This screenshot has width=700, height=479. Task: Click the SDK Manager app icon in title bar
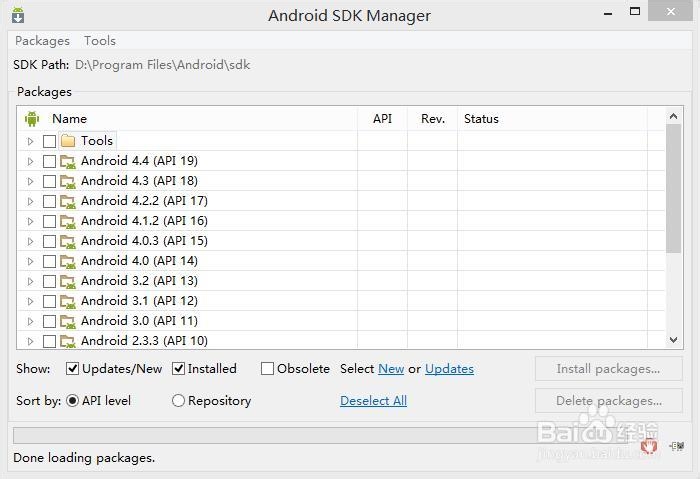pyautogui.click(x=18, y=15)
